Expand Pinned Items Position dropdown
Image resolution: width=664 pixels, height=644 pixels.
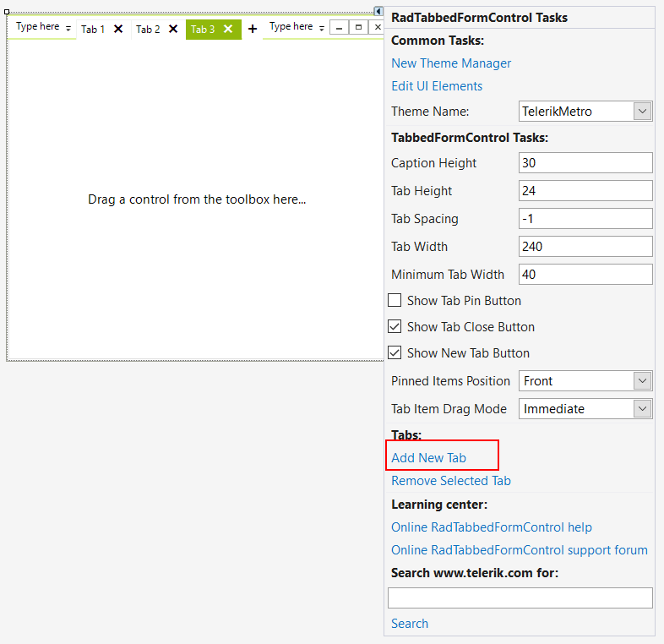click(x=642, y=381)
